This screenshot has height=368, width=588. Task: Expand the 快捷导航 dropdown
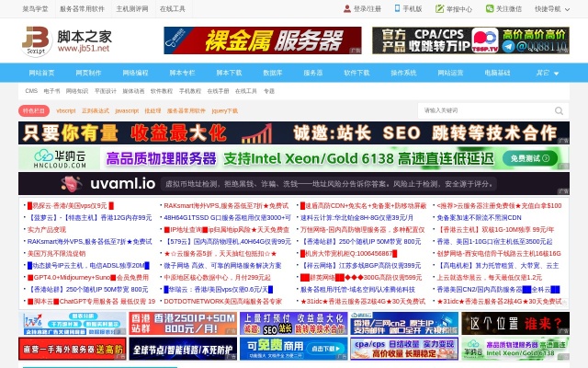pyautogui.click(x=549, y=9)
